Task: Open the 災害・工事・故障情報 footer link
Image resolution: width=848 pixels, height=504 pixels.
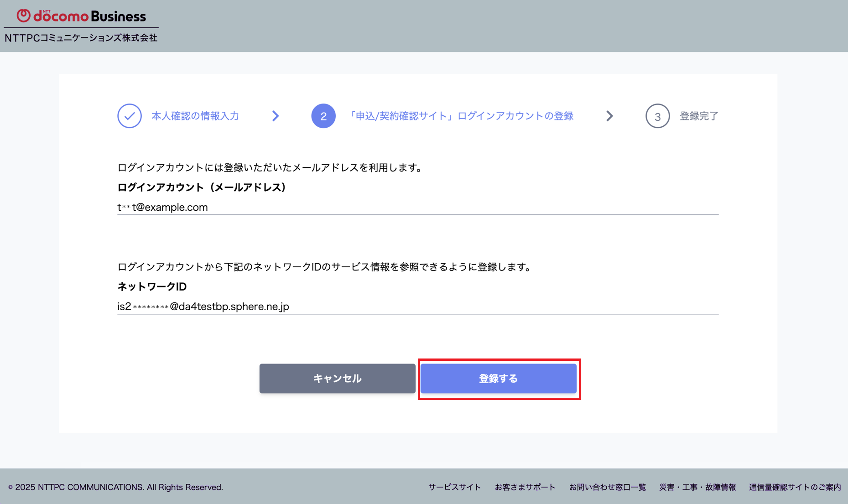Action: click(x=697, y=487)
